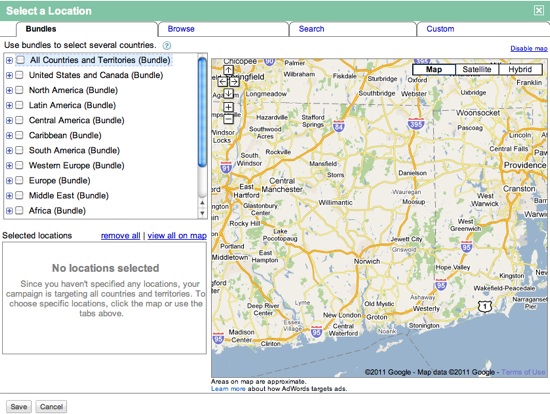Check Western Europe bundle
This screenshot has height=414, width=550.
coord(19,166)
